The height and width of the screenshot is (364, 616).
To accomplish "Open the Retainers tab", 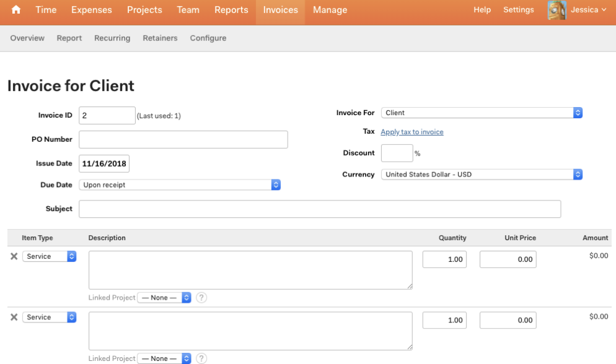I will 160,38.
